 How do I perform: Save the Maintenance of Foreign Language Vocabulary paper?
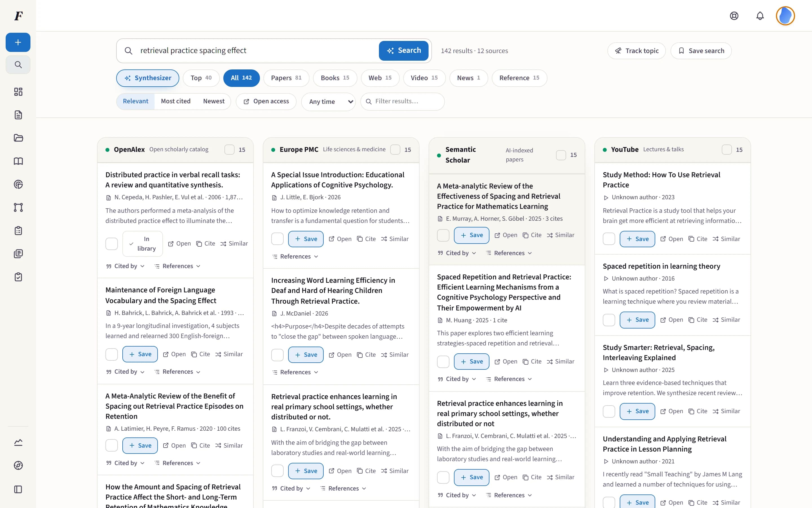(x=140, y=354)
